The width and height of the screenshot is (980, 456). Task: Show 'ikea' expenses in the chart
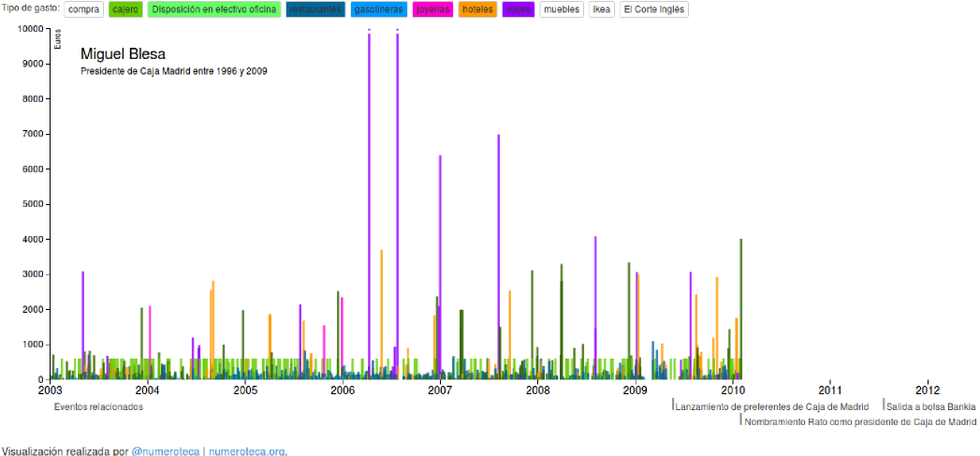pos(602,9)
